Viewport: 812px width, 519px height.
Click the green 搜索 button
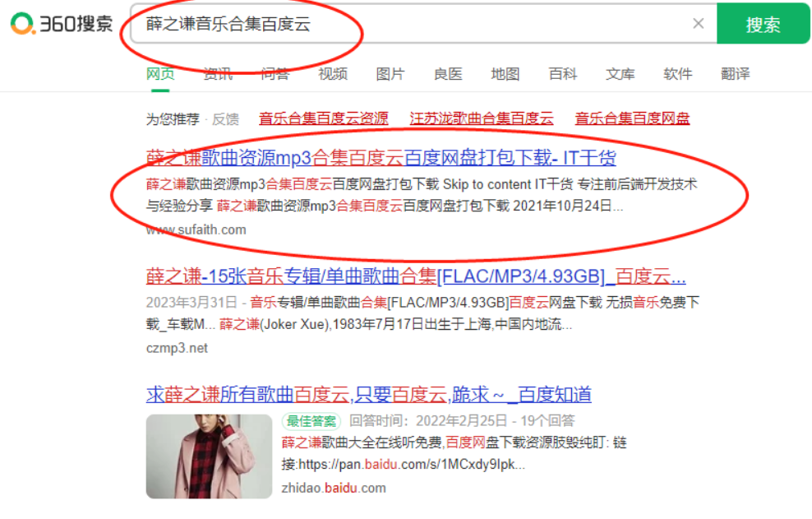click(x=763, y=23)
